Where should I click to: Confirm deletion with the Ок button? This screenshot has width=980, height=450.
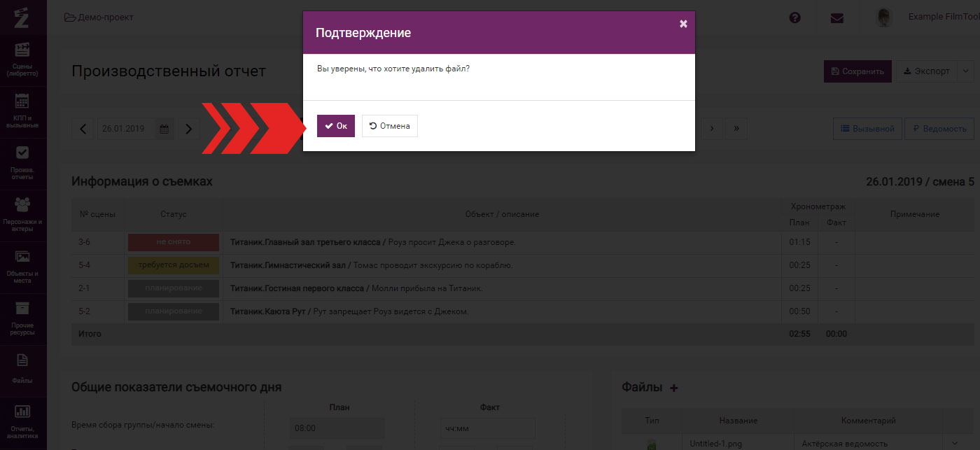[x=336, y=126]
